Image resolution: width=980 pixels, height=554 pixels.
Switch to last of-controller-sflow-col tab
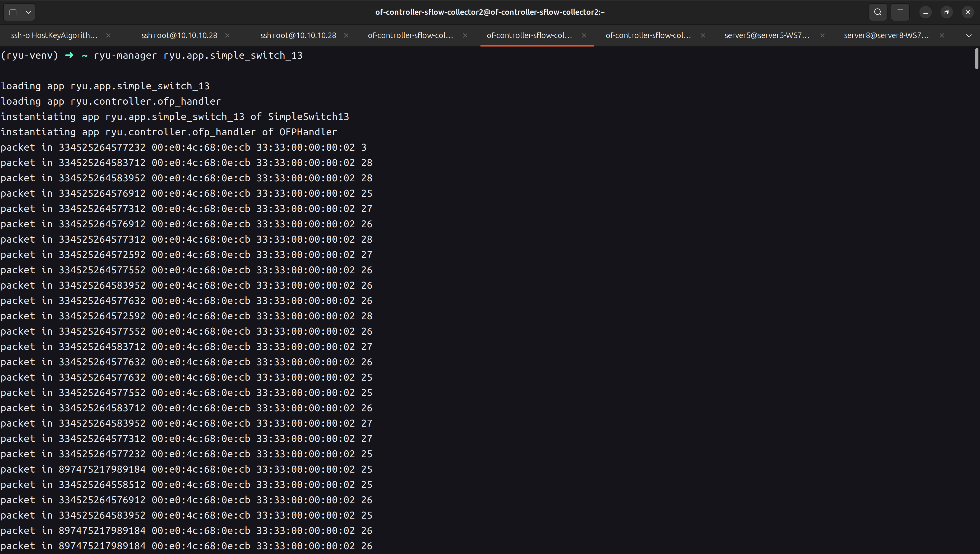pyautogui.click(x=648, y=35)
